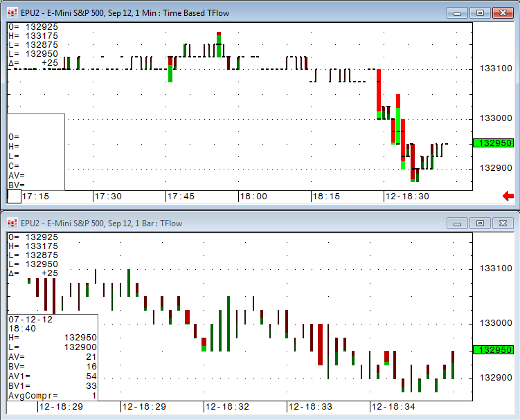Minimize the 1 Bar TFlow chart window
The width and height of the screenshot is (520, 420).
coord(457,223)
